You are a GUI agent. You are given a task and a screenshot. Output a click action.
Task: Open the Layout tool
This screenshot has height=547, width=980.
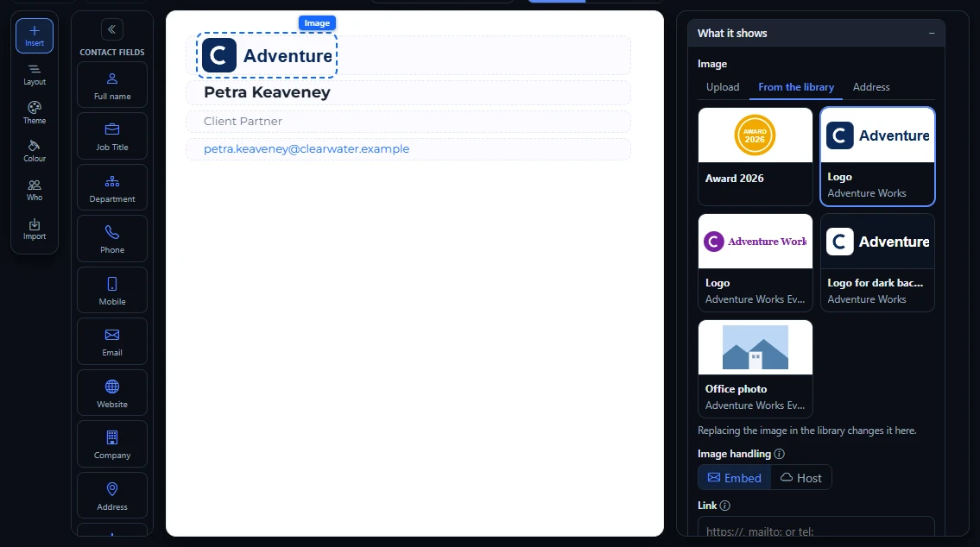35,74
